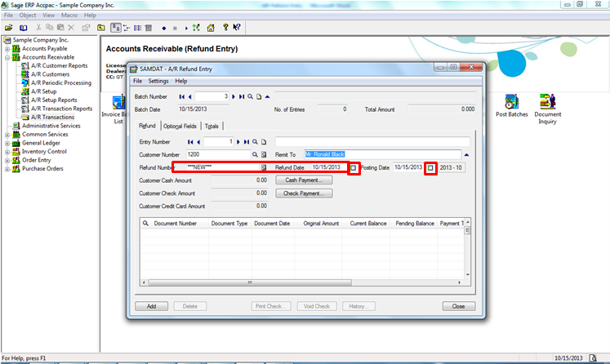
Task: Click the grayed Delete X toolbar icon
Action: [71, 28]
